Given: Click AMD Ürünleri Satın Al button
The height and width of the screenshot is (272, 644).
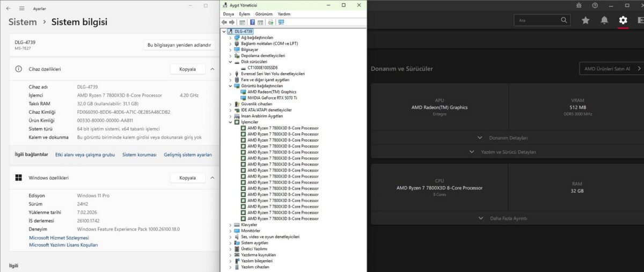Looking at the screenshot, I should [611, 69].
